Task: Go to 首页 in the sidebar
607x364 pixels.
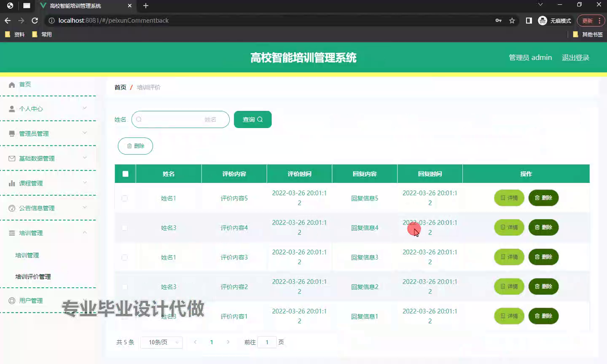Action: [x=25, y=84]
